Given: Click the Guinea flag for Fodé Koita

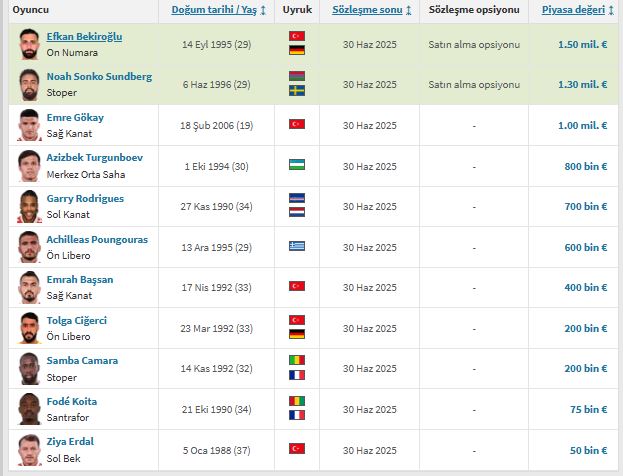Looking at the screenshot, I should click(x=297, y=401).
